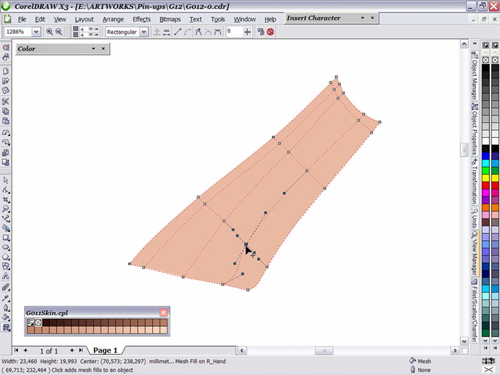The width and height of the screenshot is (500, 375).
Task: Open the Effects menu
Action: pyautogui.click(x=142, y=19)
